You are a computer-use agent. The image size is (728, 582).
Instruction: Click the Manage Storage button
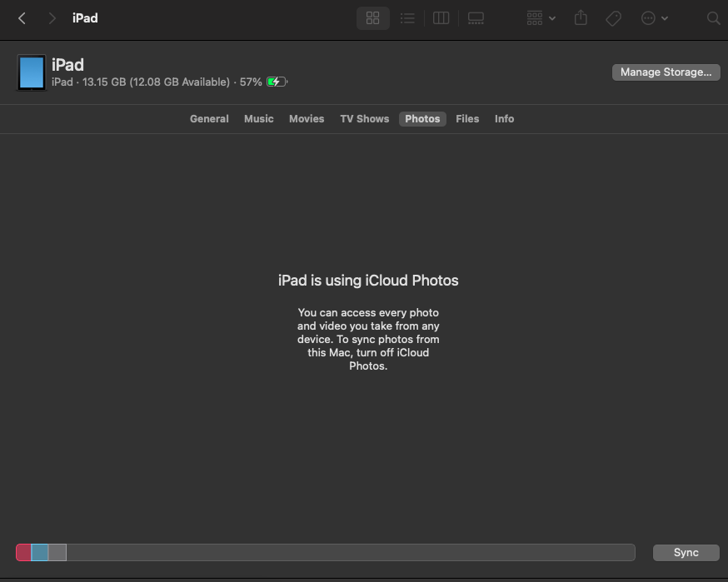click(666, 72)
